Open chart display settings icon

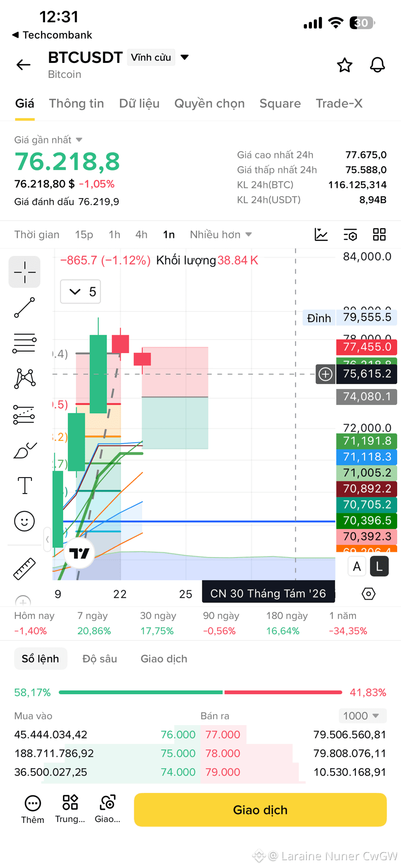[x=350, y=234]
